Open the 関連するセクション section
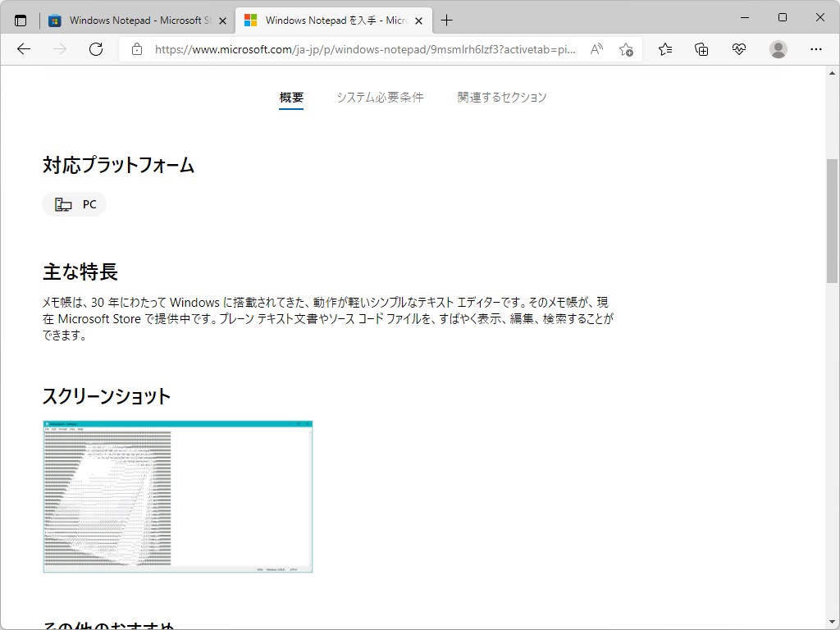 tap(502, 97)
